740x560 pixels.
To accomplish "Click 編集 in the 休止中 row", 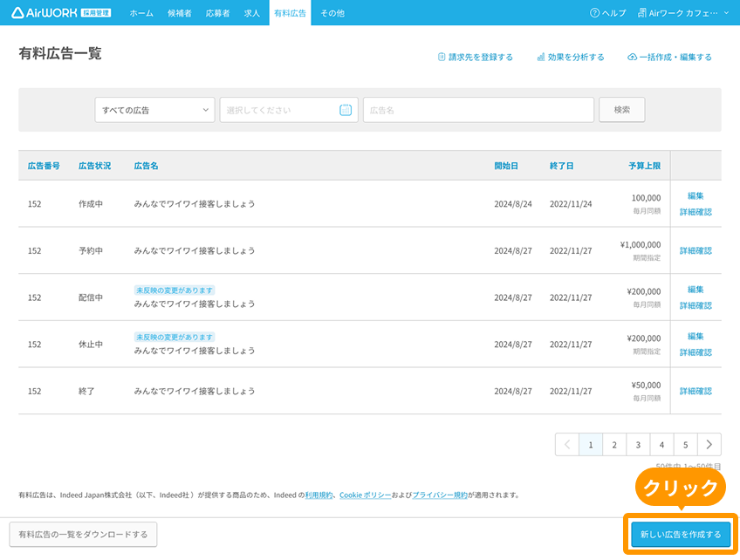I will pos(695,336).
